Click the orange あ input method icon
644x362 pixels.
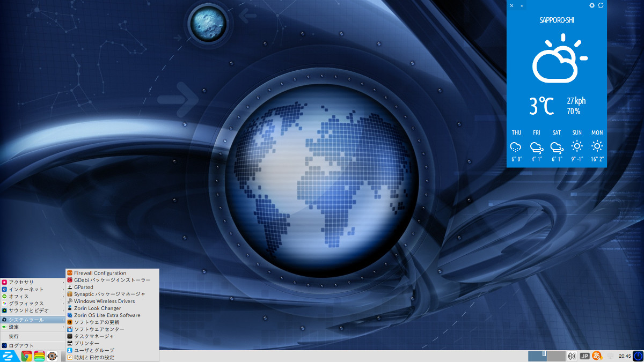click(597, 356)
